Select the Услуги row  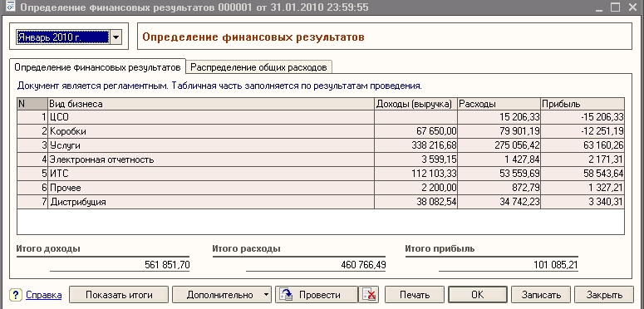pyautogui.click(x=321, y=145)
